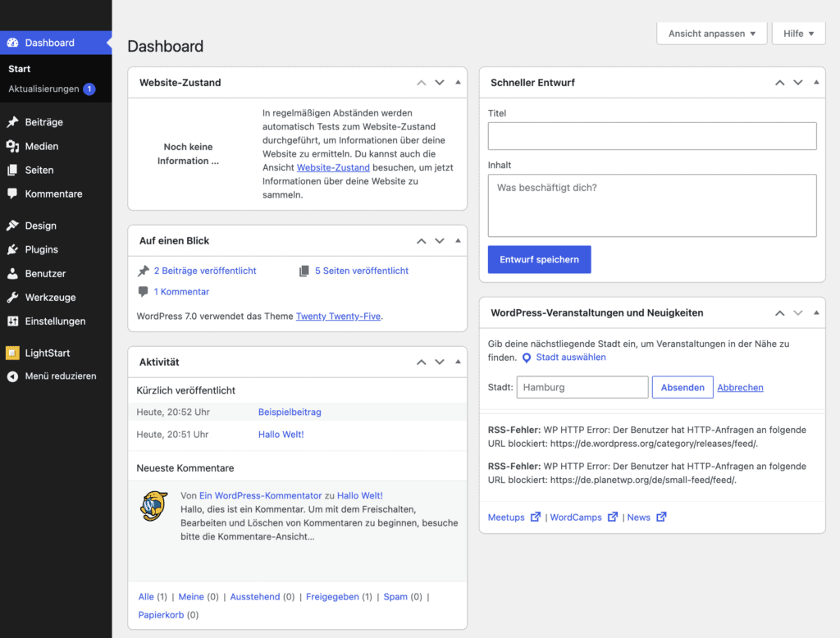This screenshot has height=638, width=840.
Task: Click the Plugins plug icon in the sidebar
Action: 12,249
